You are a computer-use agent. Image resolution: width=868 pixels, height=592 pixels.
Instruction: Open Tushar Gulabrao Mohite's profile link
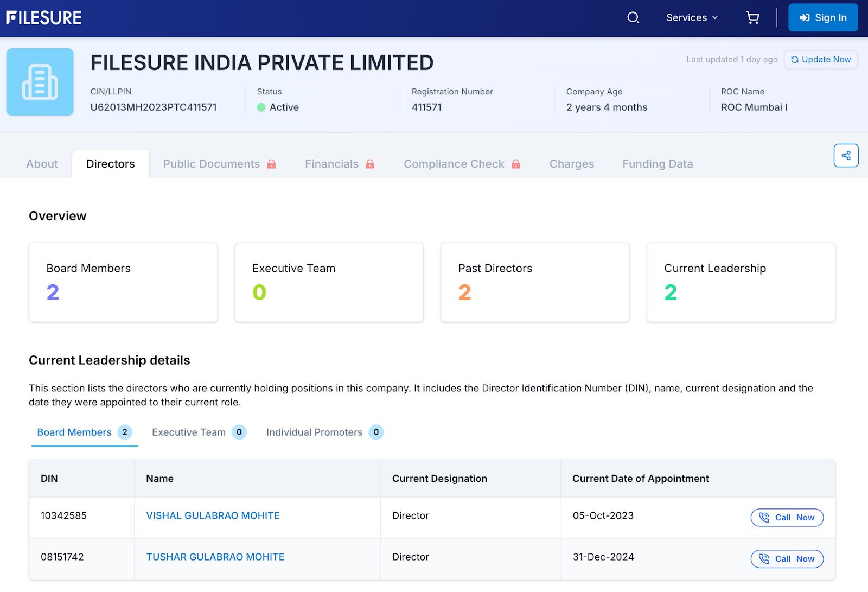click(215, 557)
